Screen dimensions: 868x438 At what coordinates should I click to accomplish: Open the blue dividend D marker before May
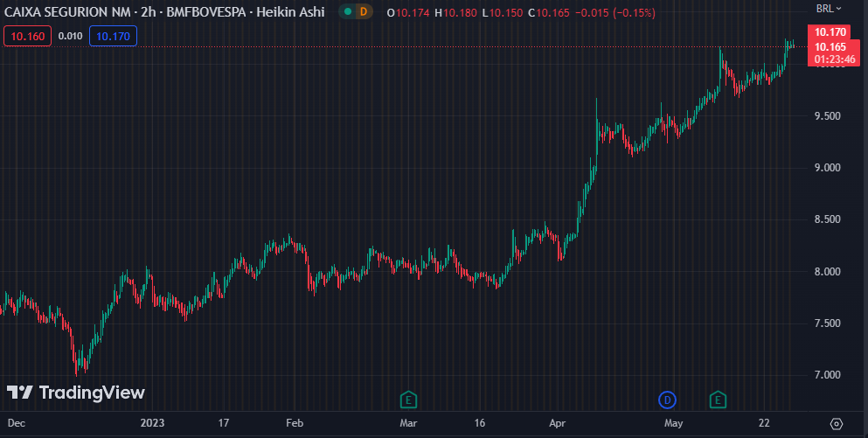click(667, 399)
